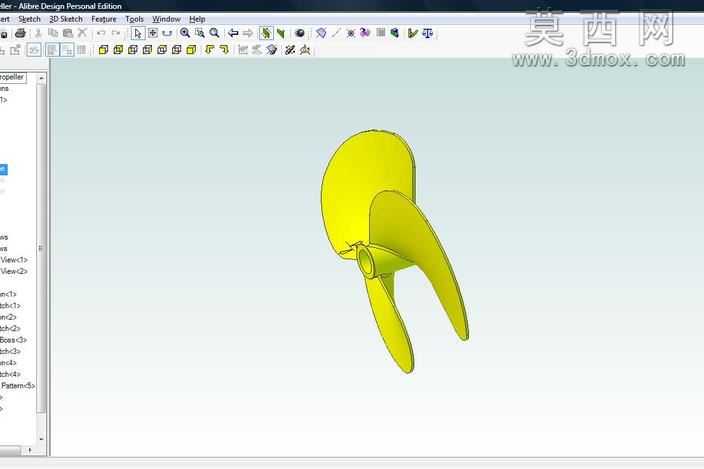Toggle the first highlighted panel layout button
Image resolution: width=704 pixels, height=469 pixels.
(x=52, y=50)
